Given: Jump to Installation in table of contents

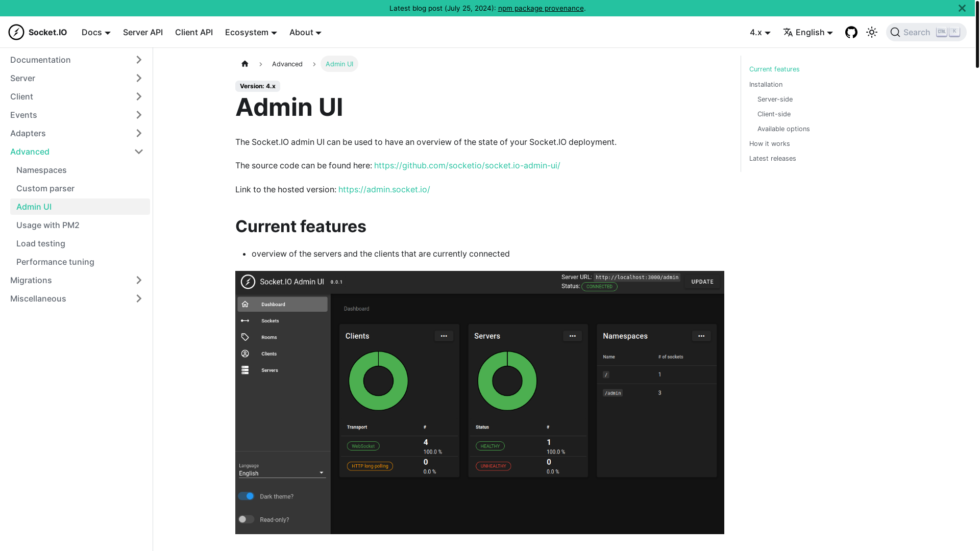Looking at the screenshot, I should 766,84.
